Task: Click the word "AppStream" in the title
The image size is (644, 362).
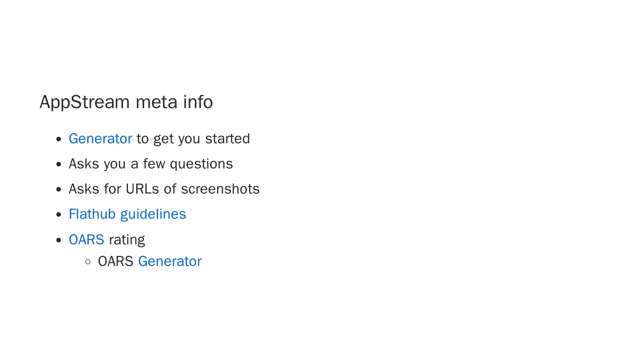Action: point(85,102)
